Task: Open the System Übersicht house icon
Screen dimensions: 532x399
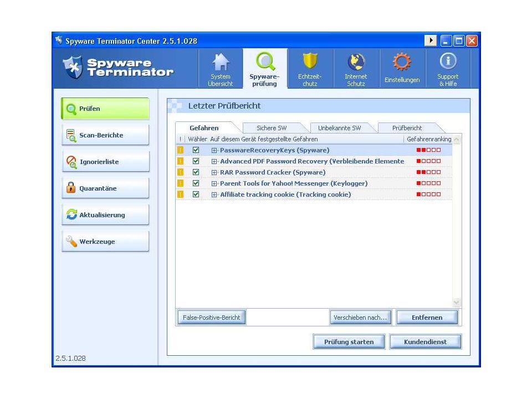Action: [221, 62]
